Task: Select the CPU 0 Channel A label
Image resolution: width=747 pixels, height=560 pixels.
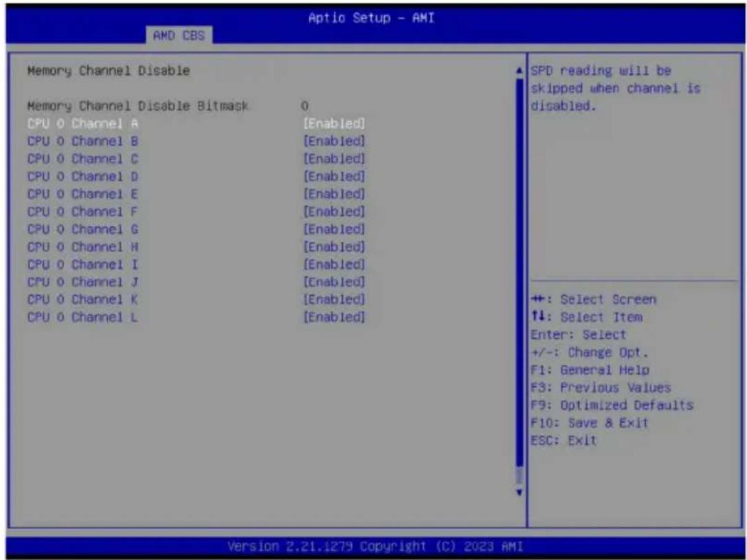Action: click(x=83, y=123)
